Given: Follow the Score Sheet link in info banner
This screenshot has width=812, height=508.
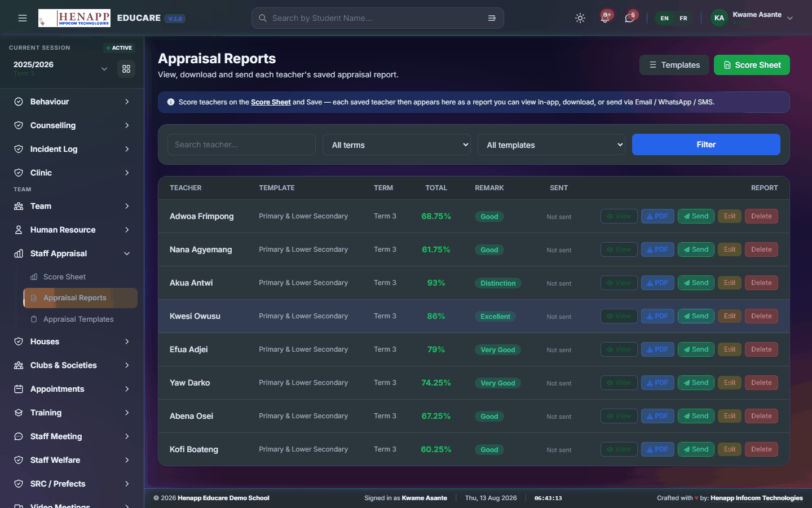Looking at the screenshot, I should point(271,102).
